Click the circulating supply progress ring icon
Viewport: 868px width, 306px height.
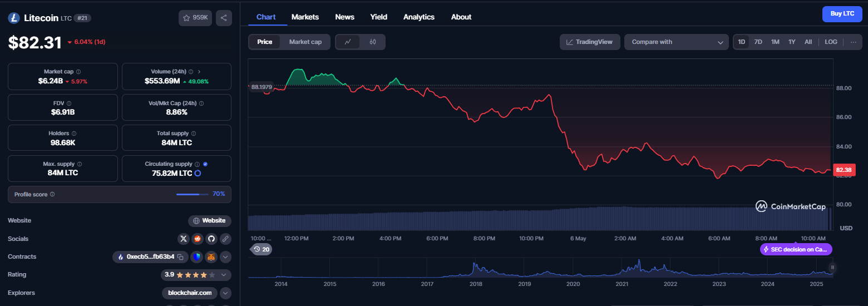click(198, 173)
